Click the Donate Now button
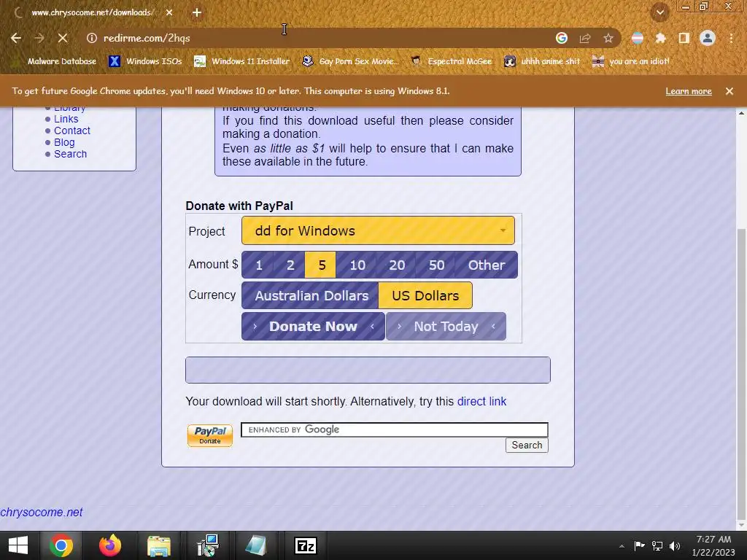 313,326
